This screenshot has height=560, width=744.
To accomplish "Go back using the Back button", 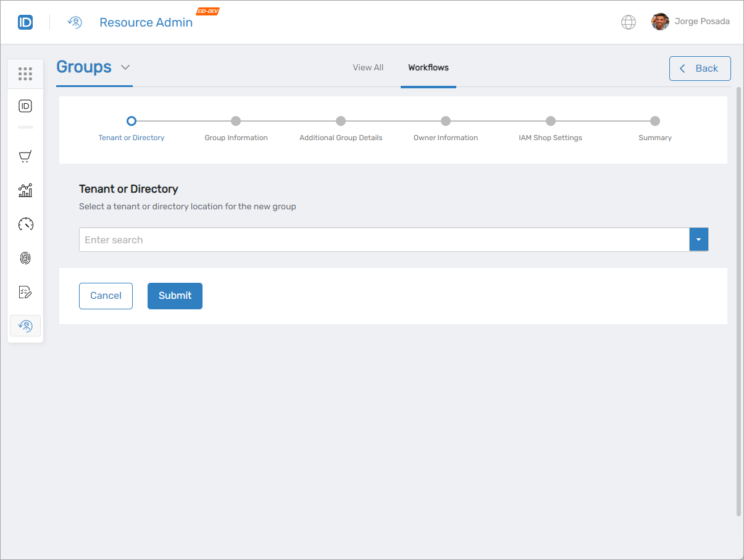I will point(700,69).
